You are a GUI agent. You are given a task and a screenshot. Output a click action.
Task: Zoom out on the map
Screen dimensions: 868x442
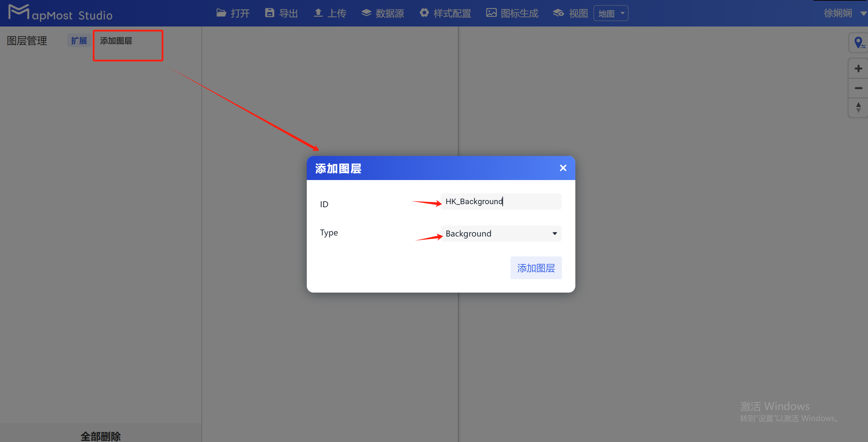point(858,88)
